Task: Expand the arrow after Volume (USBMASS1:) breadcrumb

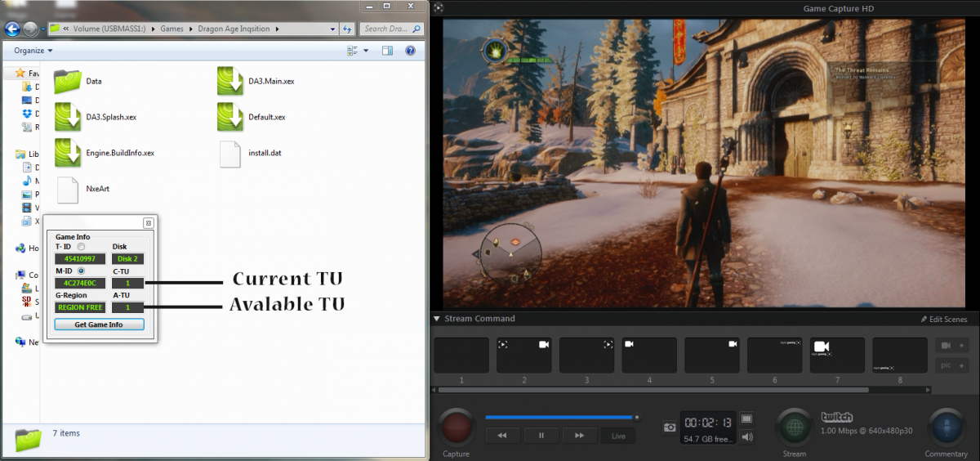Action: [x=154, y=29]
